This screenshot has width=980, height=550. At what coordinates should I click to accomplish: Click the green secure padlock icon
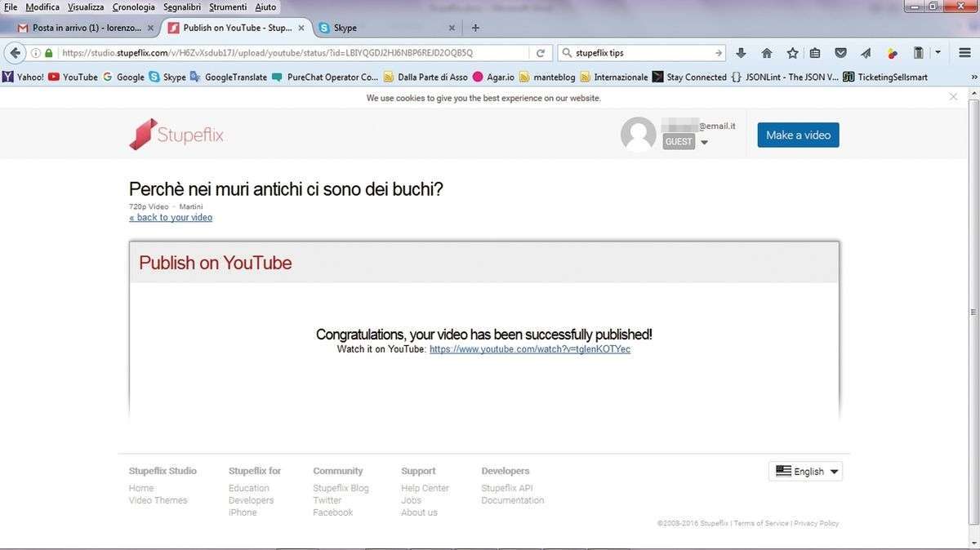point(49,53)
